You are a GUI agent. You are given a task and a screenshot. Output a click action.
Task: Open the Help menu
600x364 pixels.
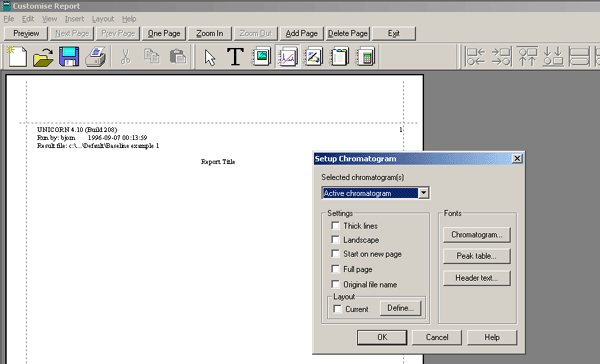[x=129, y=19]
